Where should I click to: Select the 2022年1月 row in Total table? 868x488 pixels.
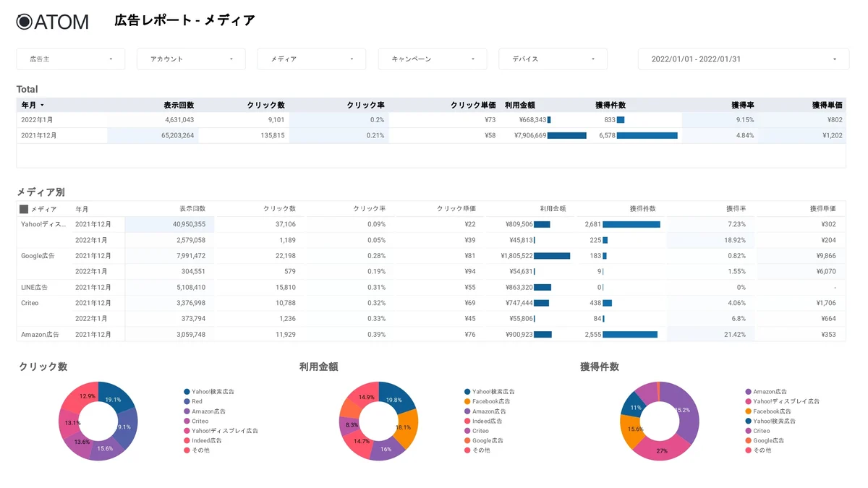pos(37,120)
